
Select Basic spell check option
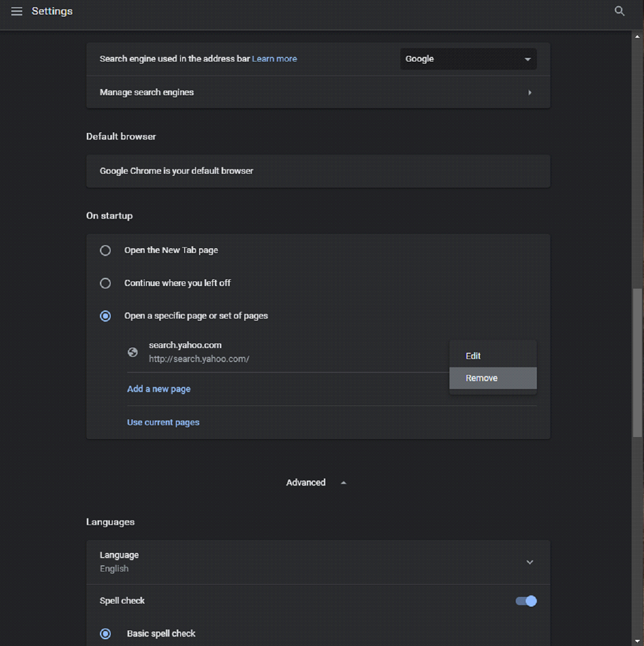105,634
